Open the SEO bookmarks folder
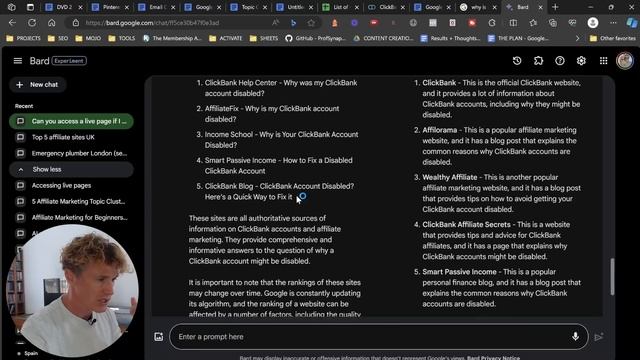 (x=58, y=38)
